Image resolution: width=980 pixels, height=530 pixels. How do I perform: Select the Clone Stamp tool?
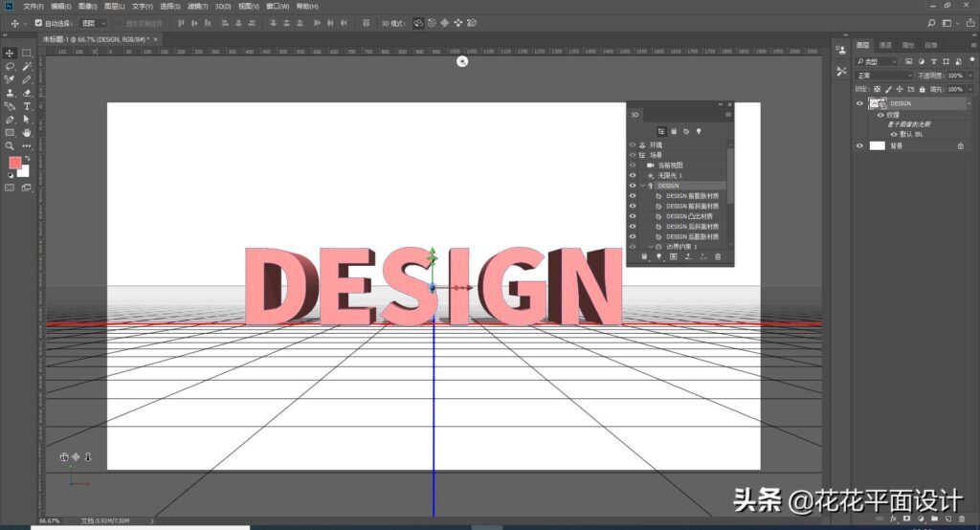point(10,93)
